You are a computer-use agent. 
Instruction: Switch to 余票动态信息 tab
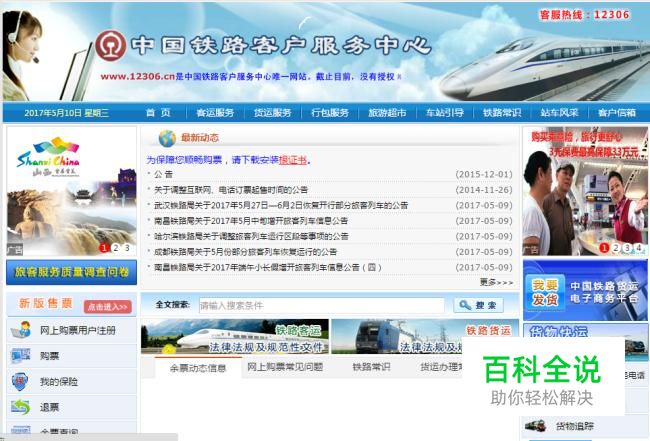198,368
